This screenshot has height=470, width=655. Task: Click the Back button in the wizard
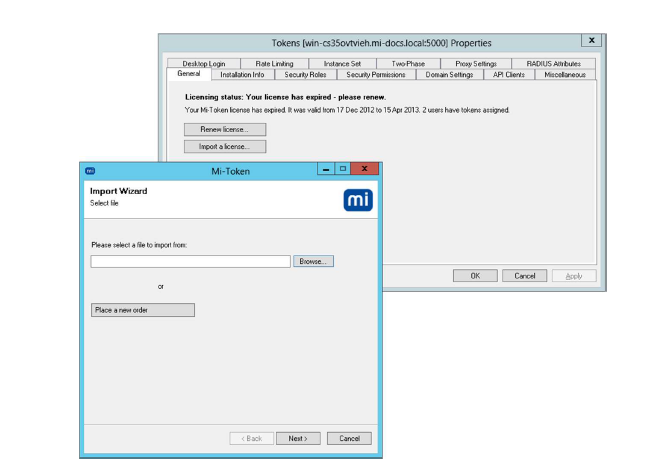pyautogui.click(x=251, y=438)
